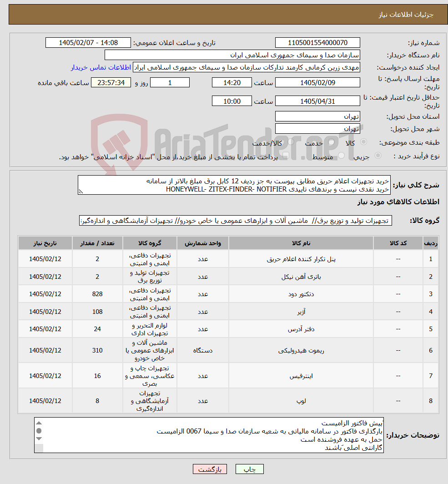Click item name دتکتور دود
The height and width of the screenshot is (484, 448).
point(301,294)
